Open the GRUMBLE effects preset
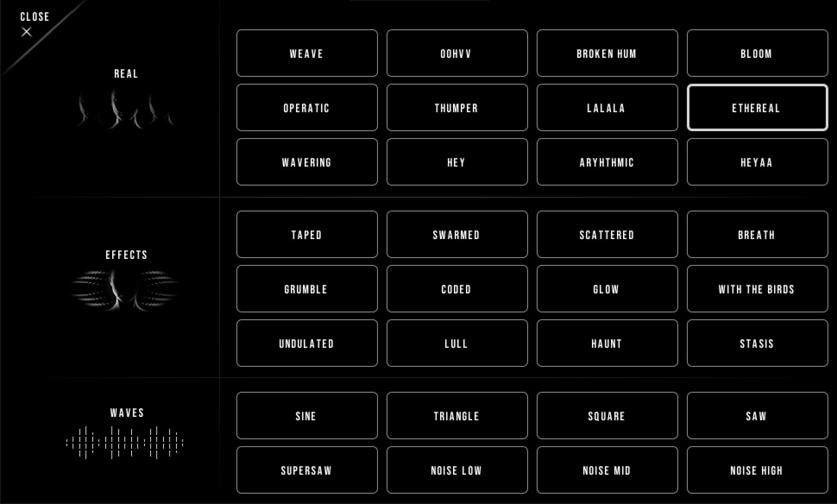 click(x=305, y=290)
